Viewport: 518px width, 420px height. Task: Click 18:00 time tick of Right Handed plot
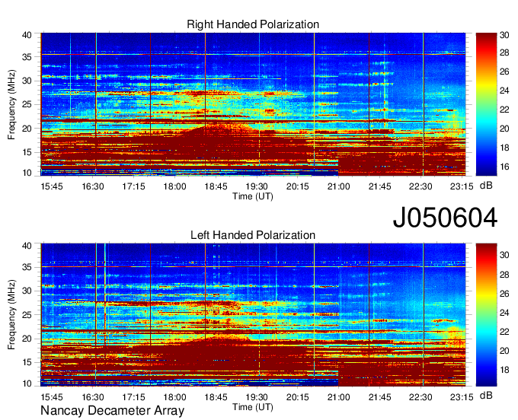(174, 186)
